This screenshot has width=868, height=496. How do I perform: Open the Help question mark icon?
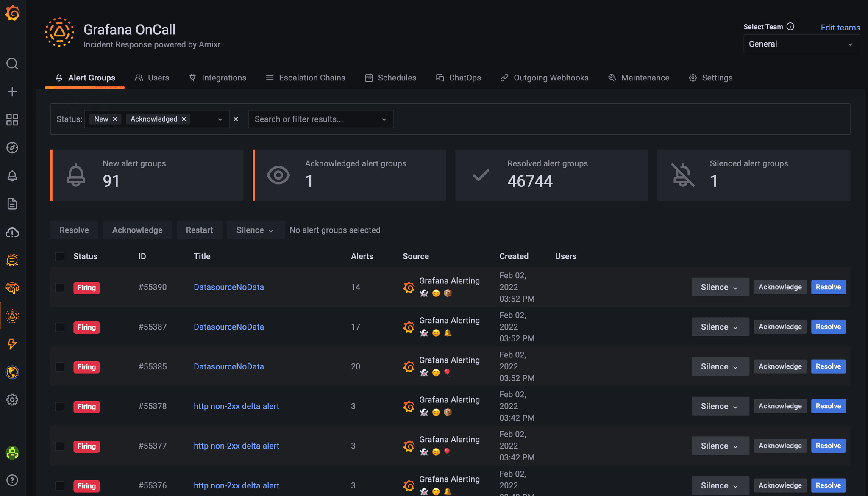[x=12, y=480]
